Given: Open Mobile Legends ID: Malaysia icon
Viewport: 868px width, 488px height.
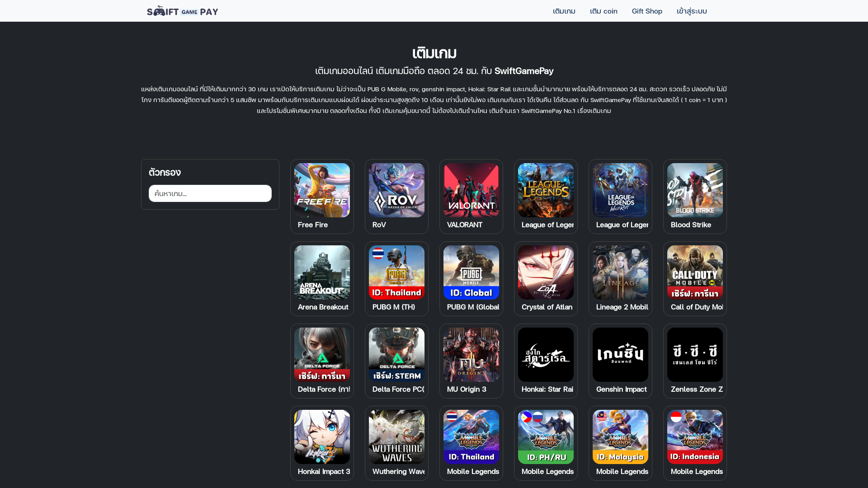Looking at the screenshot, I should (620, 437).
